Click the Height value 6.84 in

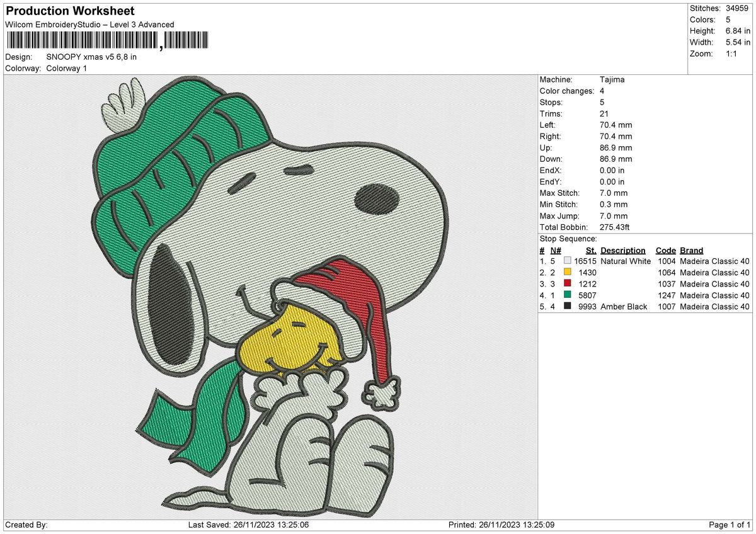pos(739,31)
